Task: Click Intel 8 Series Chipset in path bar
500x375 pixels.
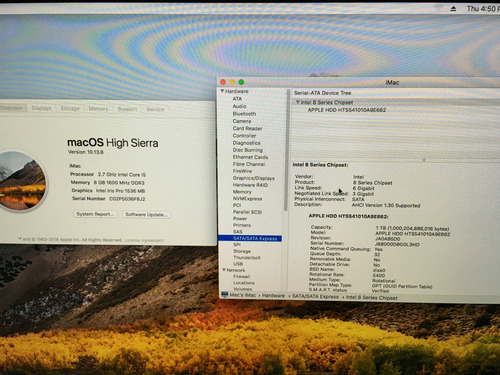Action: click(372, 297)
